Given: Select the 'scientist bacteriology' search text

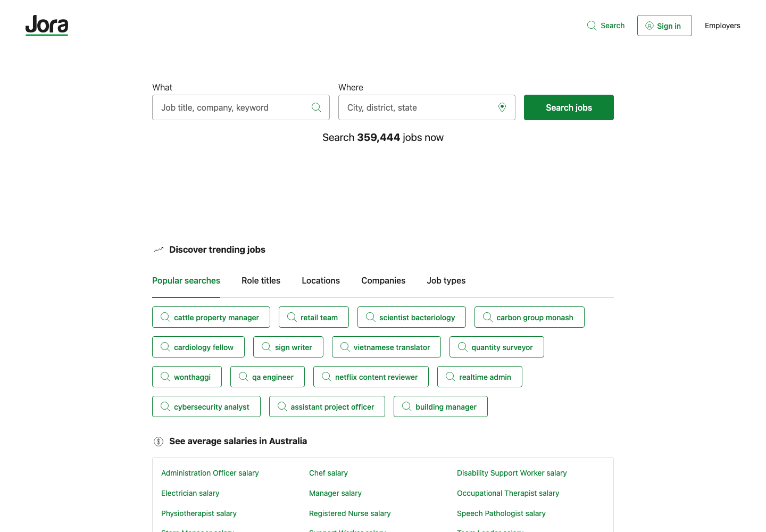Looking at the screenshot, I should [x=417, y=318].
